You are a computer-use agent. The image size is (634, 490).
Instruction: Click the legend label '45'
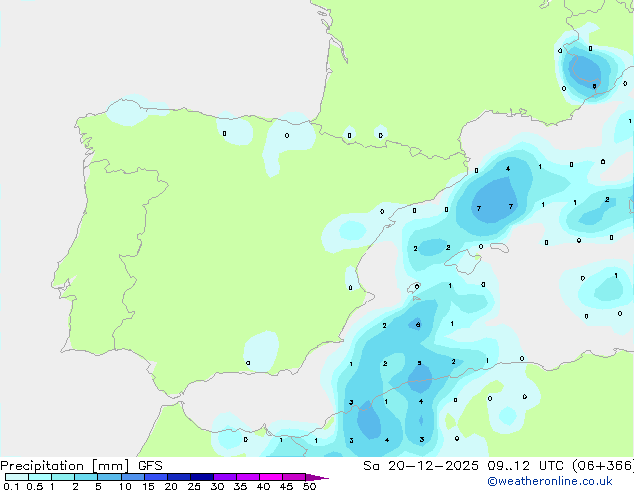[x=286, y=486]
